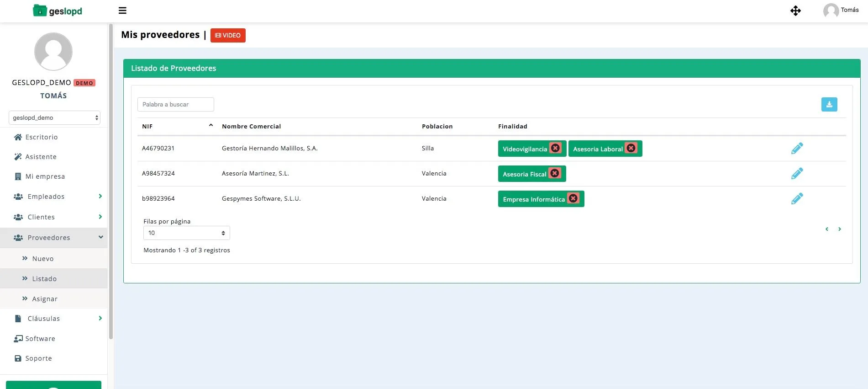Go to previous page arrow

point(827,229)
